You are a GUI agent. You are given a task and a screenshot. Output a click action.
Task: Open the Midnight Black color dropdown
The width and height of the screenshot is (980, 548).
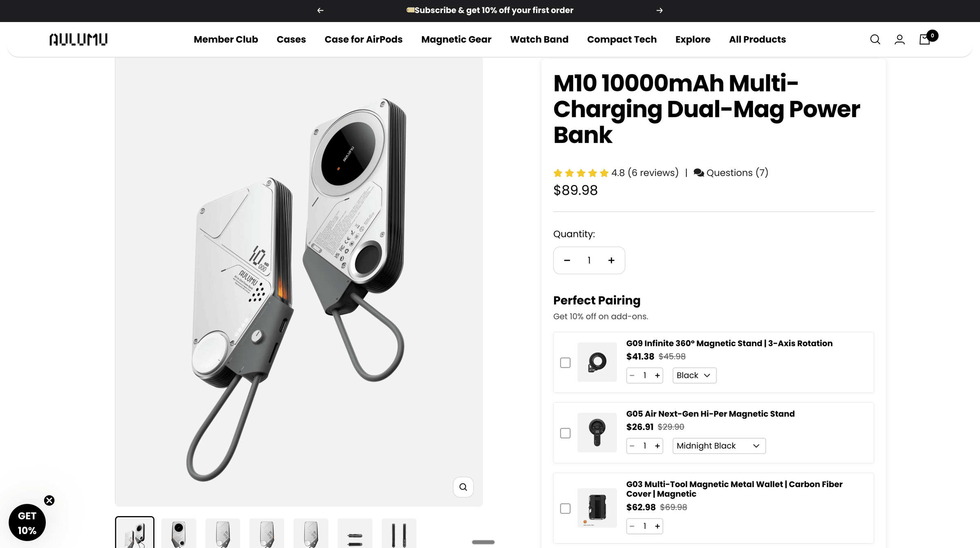click(x=719, y=445)
